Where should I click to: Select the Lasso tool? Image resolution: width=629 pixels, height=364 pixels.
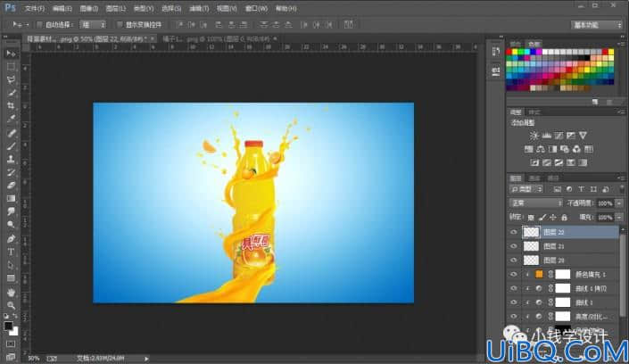click(11, 79)
